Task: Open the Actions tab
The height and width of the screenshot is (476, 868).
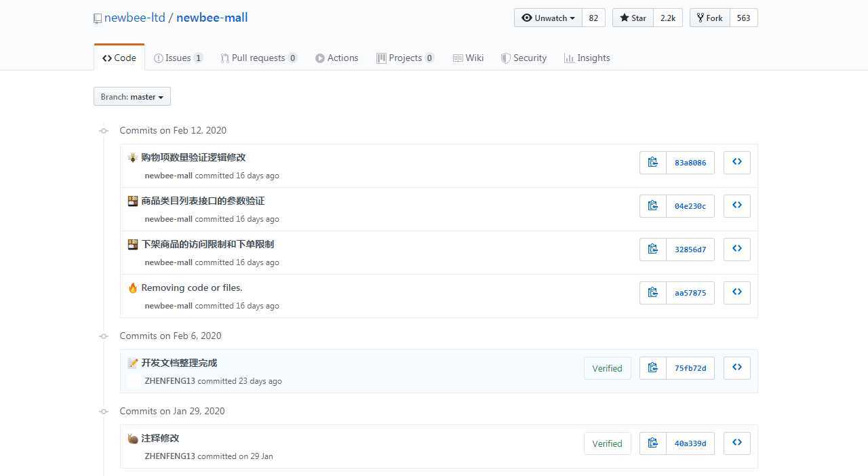Action: coord(337,58)
